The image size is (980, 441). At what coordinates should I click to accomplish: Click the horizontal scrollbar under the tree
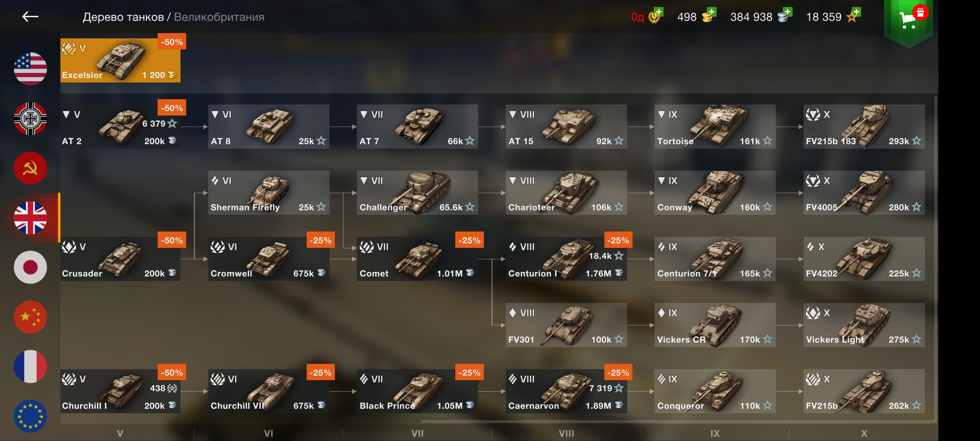pyautogui.click(x=678, y=421)
